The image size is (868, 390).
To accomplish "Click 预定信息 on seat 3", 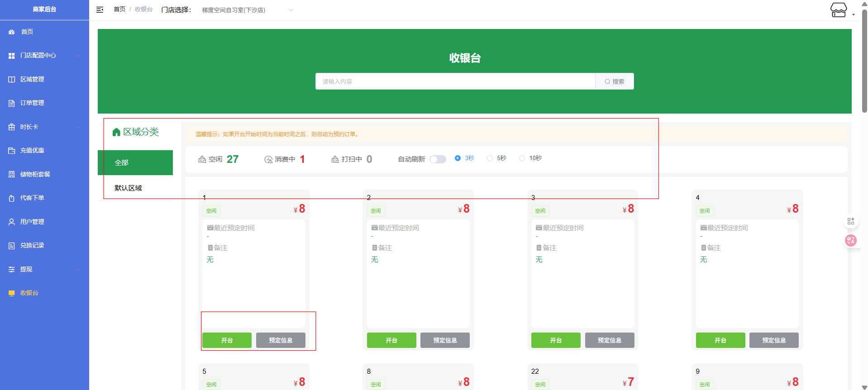I will pyautogui.click(x=610, y=340).
